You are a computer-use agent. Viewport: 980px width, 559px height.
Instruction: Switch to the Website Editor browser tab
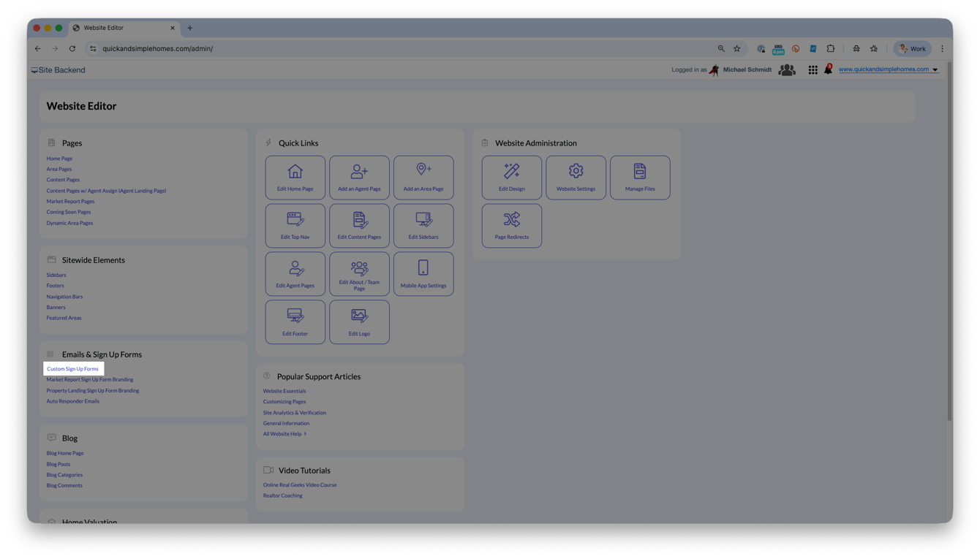click(x=124, y=28)
